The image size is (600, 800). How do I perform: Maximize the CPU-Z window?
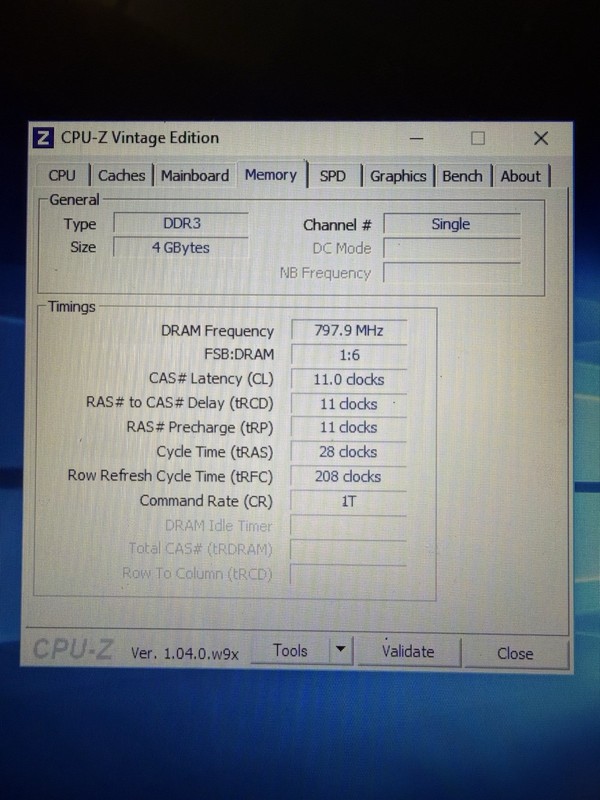pyautogui.click(x=478, y=138)
